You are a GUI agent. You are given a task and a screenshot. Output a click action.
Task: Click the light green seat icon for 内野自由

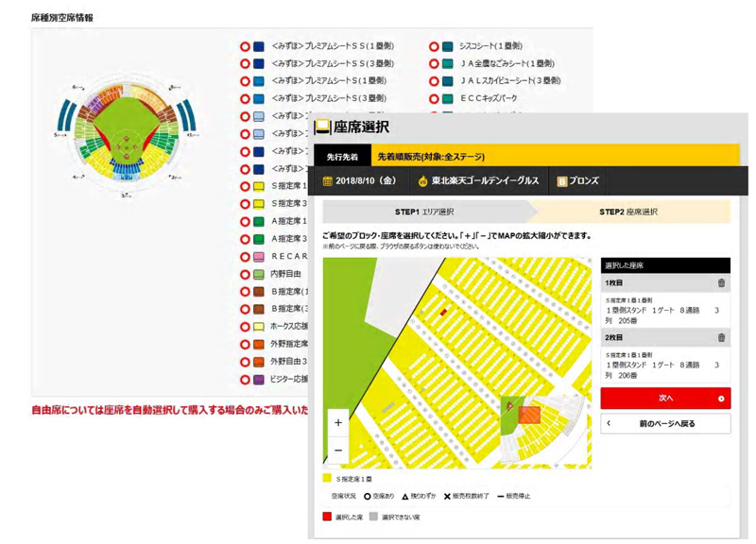coord(259,274)
